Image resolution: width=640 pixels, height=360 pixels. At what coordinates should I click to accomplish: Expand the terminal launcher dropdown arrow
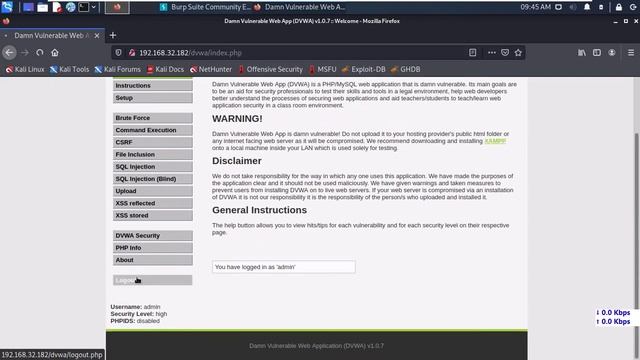(x=93, y=7)
